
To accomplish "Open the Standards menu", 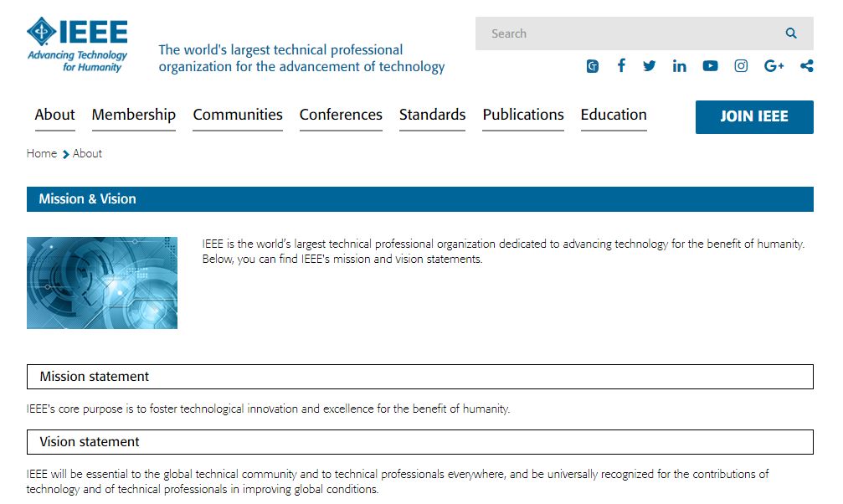I will [432, 115].
